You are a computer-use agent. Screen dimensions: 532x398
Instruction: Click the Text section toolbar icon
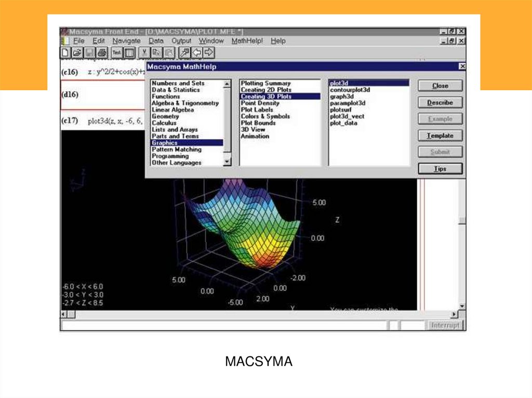[117, 52]
